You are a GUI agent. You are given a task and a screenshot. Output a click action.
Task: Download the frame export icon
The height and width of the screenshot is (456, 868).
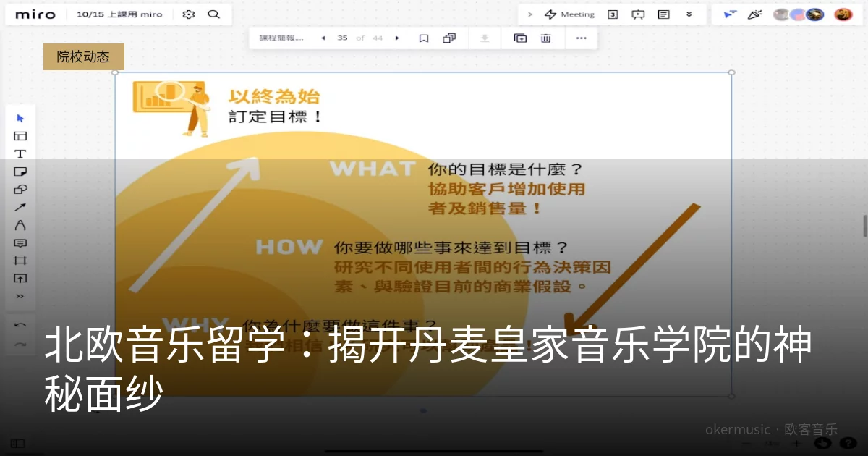[x=485, y=38]
